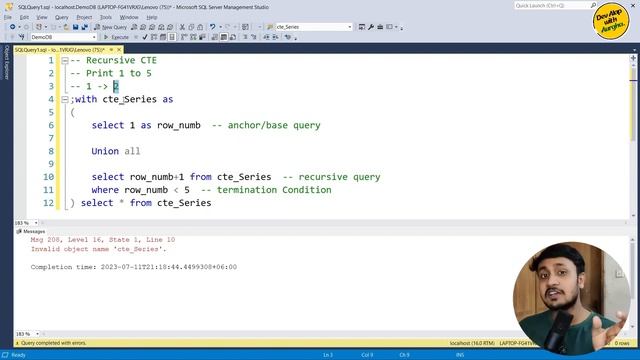Click the 'Completion time' message line
Viewport: 640px width, 360px height.
tap(133, 267)
